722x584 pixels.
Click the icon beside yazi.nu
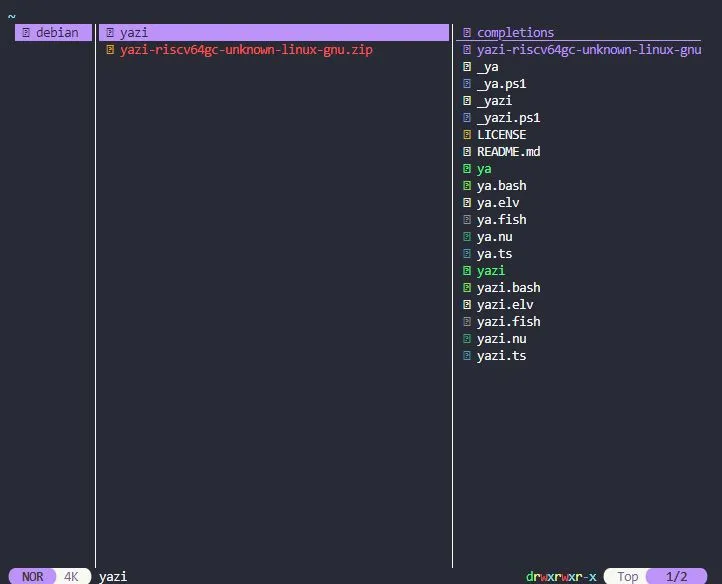click(466, 339)
